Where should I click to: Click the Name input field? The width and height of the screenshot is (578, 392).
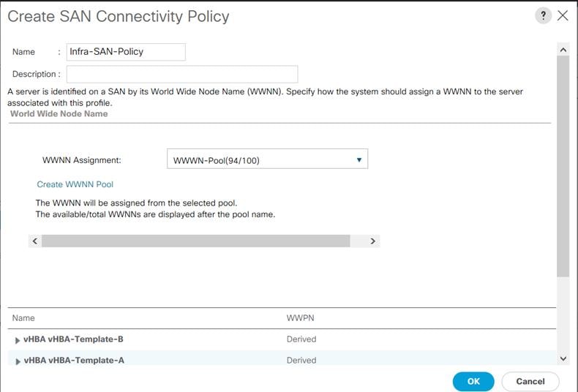pos(125,52)
